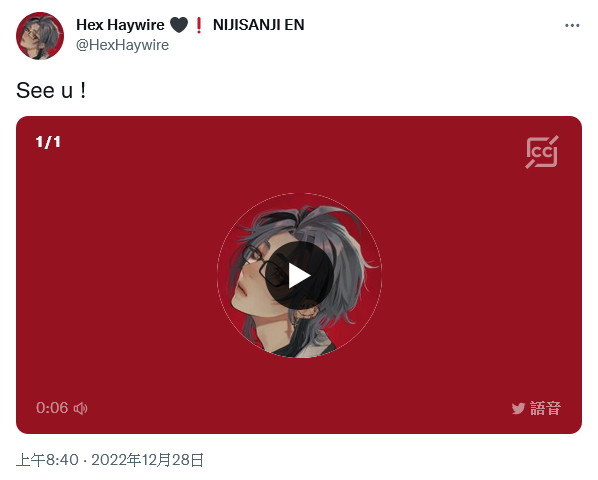This screenshot has height=480, width=598.
Task: Click the glasses on the player avatar
Action: click(263, 265)
